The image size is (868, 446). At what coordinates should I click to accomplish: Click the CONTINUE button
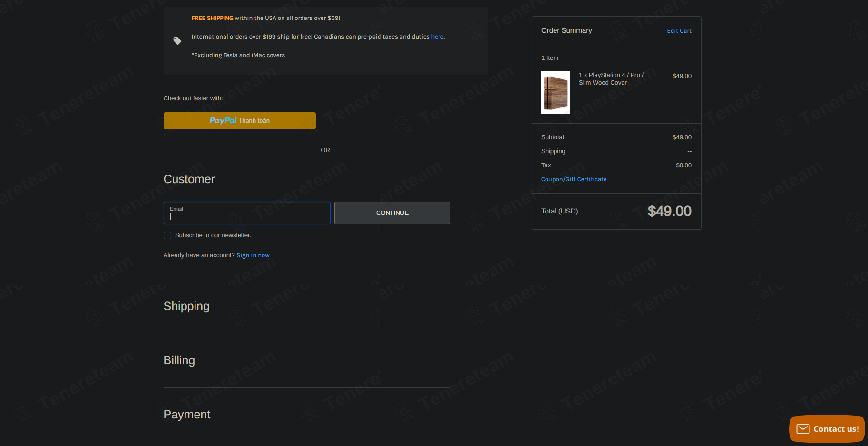pos(392,213)
